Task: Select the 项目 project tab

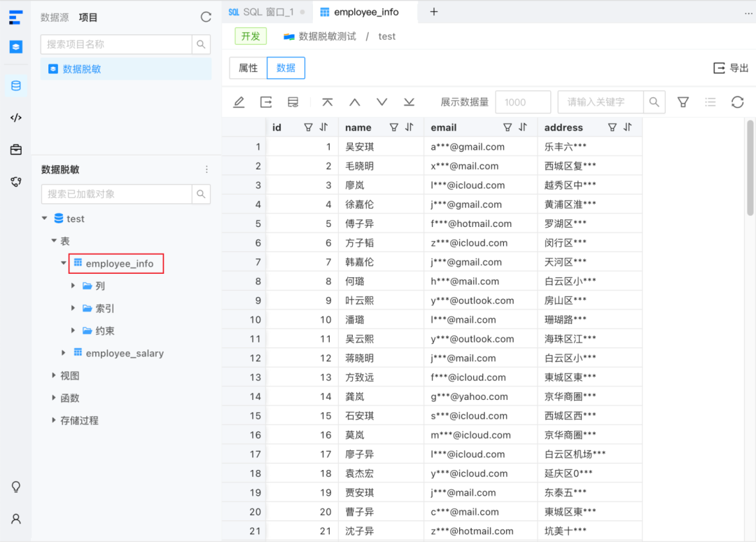Action: 87,18
